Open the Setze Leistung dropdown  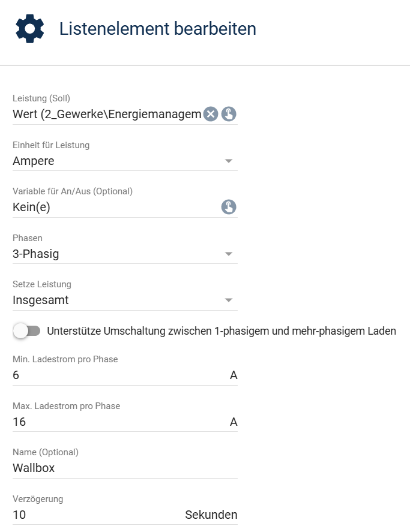tap(229, 300)
